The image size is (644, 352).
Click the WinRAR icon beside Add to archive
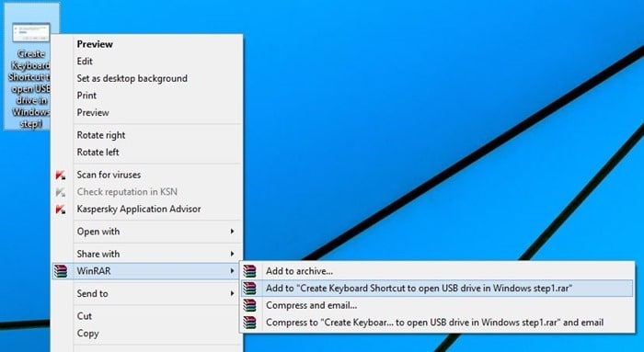click(x=249, y=271)
